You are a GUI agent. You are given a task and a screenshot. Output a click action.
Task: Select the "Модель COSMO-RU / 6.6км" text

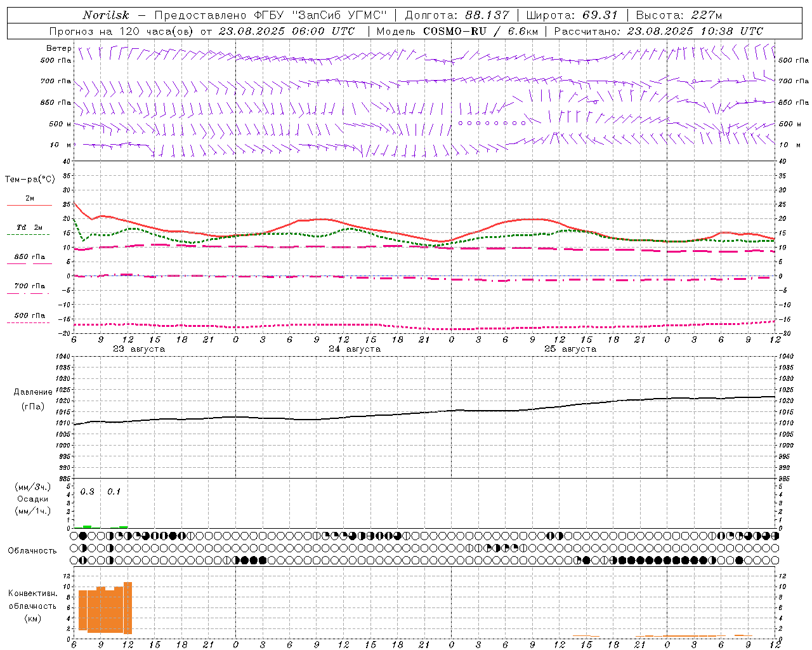coord(457,31)
